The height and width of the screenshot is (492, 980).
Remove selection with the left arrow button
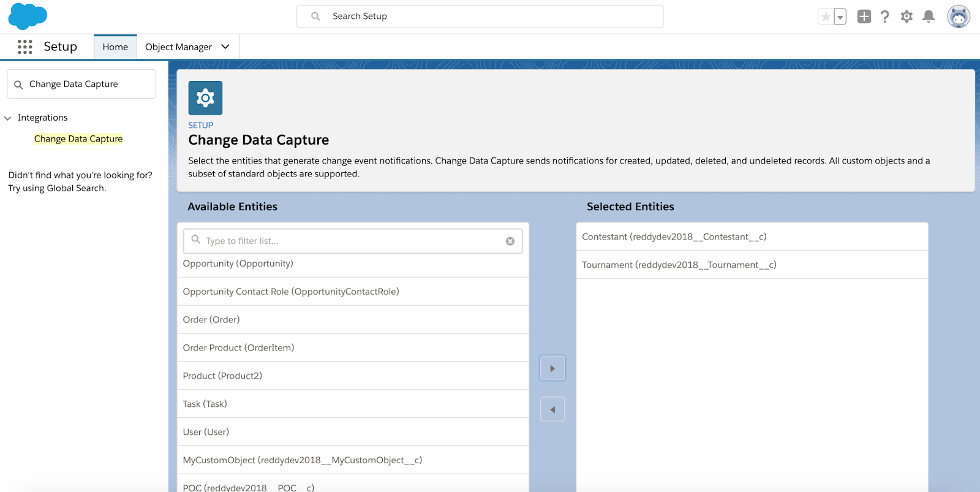(552, 409)
